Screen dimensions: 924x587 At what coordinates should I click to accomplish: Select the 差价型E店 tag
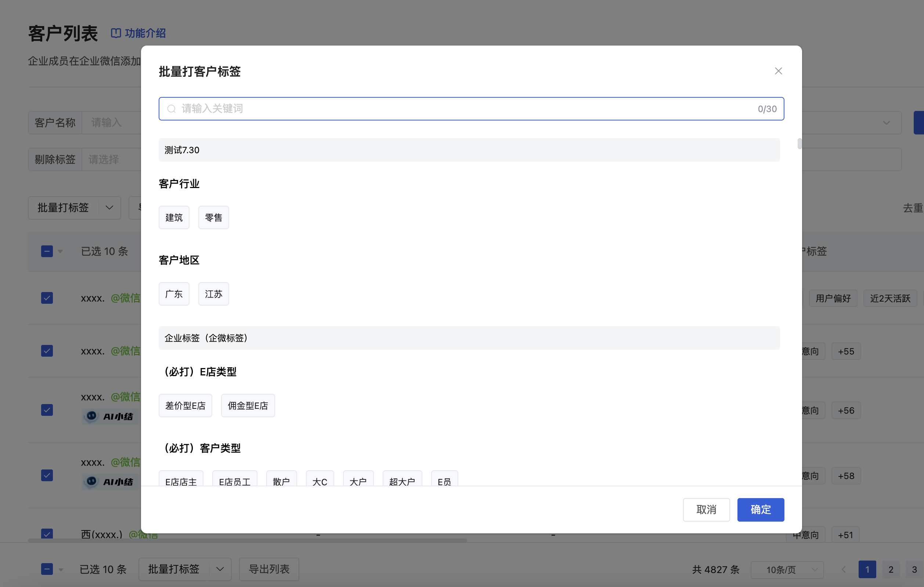pyautogui.click(x=185, y=406)
